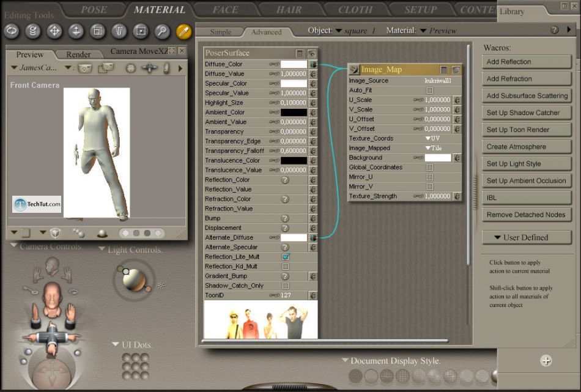Select the Taper editing tool
Viewport: 581px width, 392px height.
(x=119, y=31)
